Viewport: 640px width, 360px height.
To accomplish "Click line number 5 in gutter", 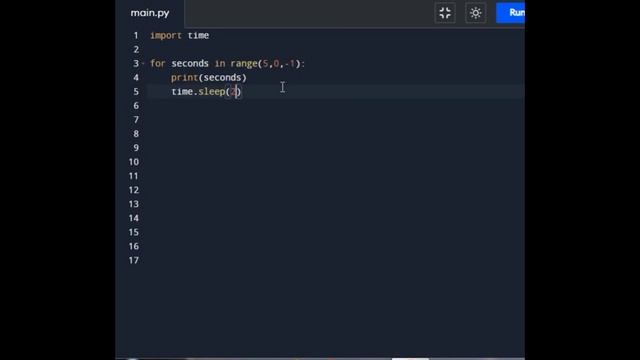I will [x=136, y=92].
